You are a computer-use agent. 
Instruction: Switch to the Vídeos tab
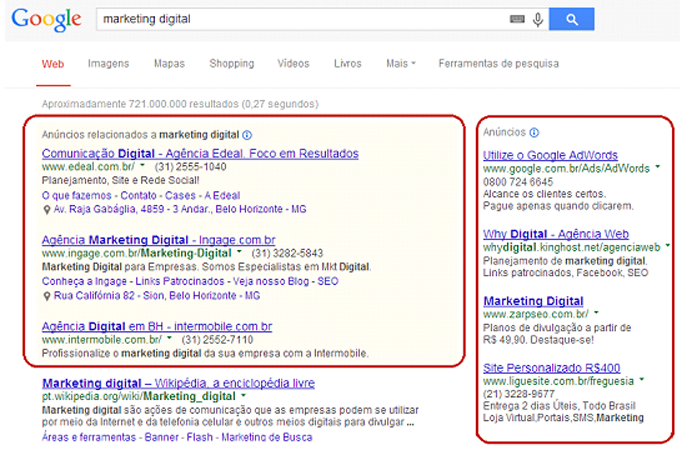pos(293,64)
